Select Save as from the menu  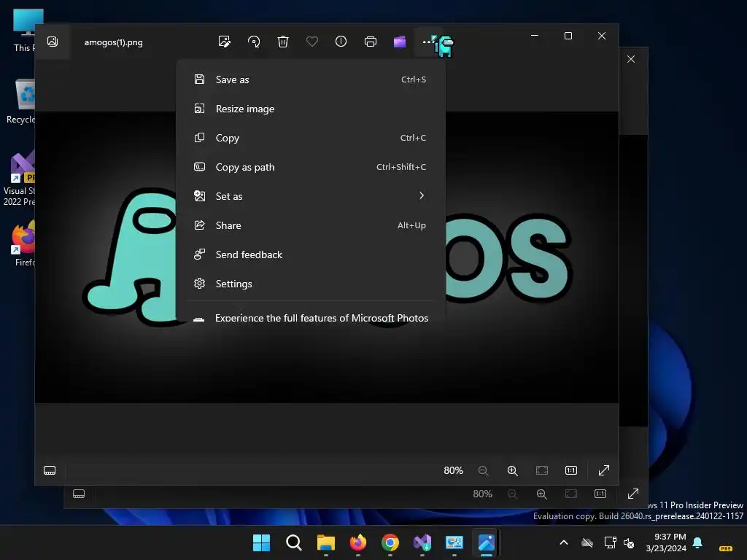pyautogui.click(x=310, y=79)
